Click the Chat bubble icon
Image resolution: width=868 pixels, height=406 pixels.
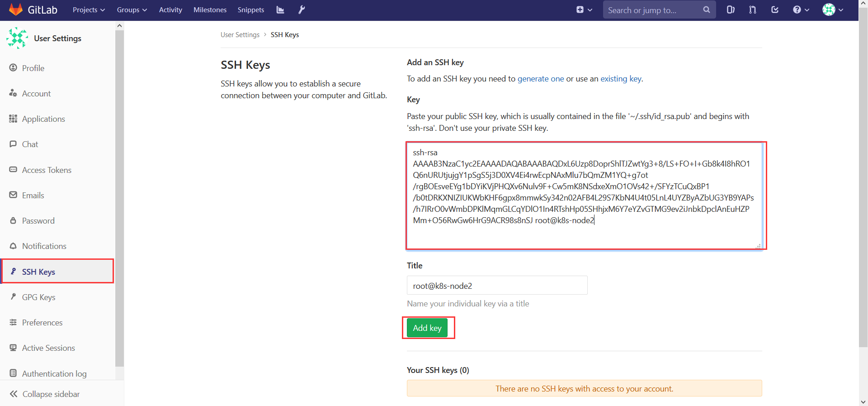(x=13, y=144)
